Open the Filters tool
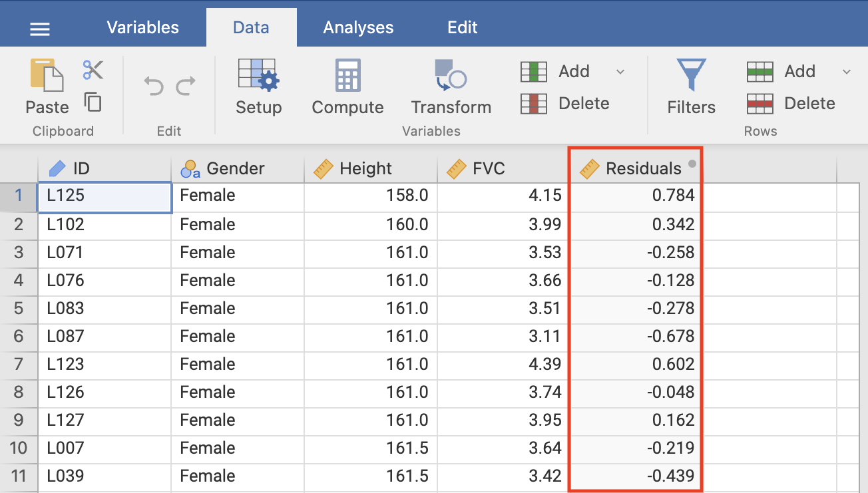 691,86
